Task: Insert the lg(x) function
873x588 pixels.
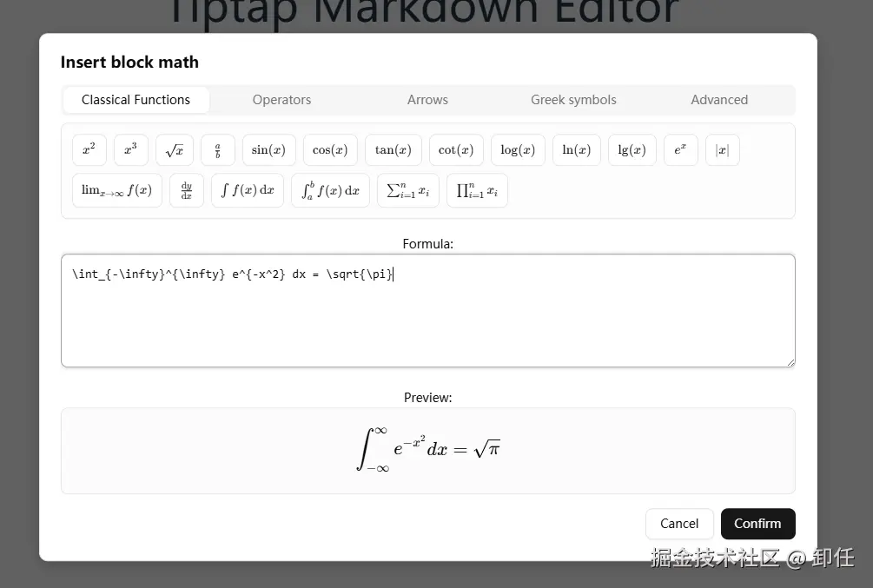Action: [632, 149]
